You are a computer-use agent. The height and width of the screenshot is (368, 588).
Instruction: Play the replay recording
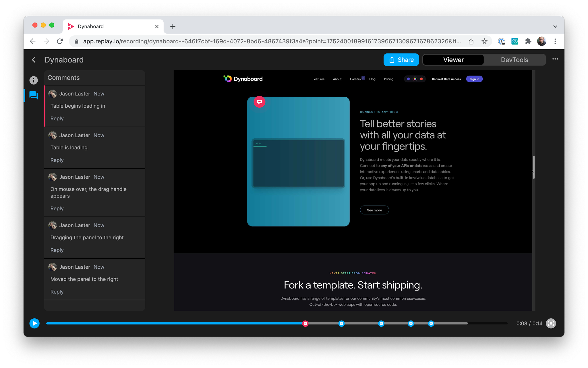[x=34, y=324]
